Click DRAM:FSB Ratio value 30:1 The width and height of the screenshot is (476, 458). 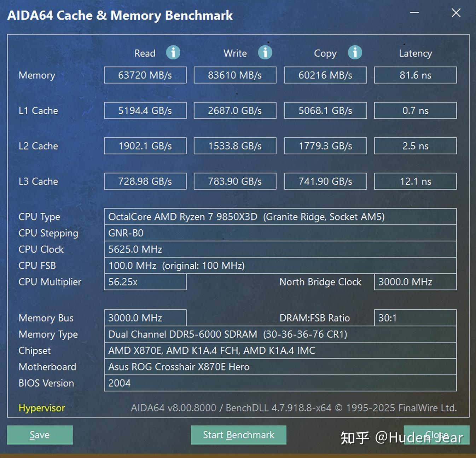point(416,318)
